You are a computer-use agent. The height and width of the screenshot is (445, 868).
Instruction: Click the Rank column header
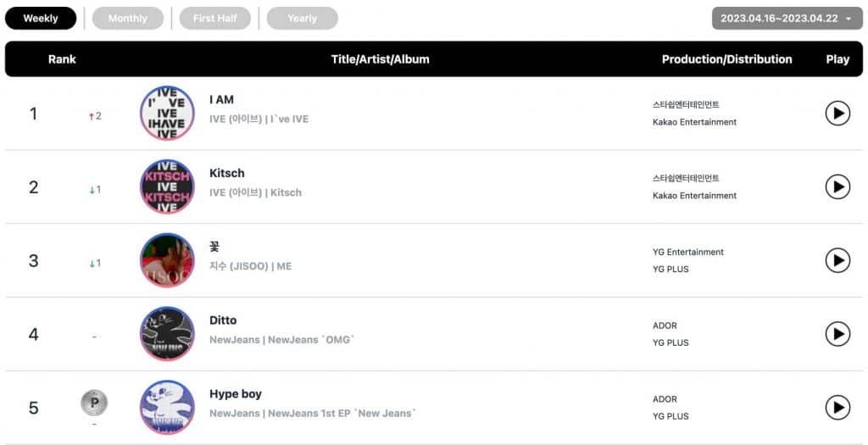click(x=62, y=59)
